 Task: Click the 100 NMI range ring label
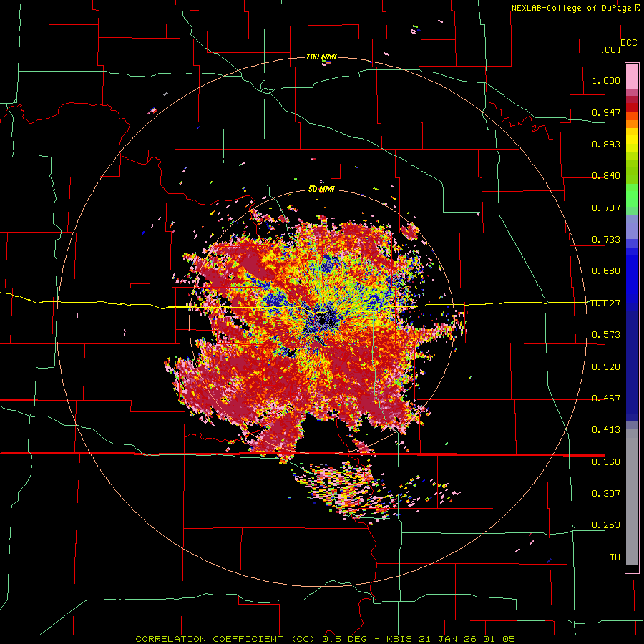point(321,57)
